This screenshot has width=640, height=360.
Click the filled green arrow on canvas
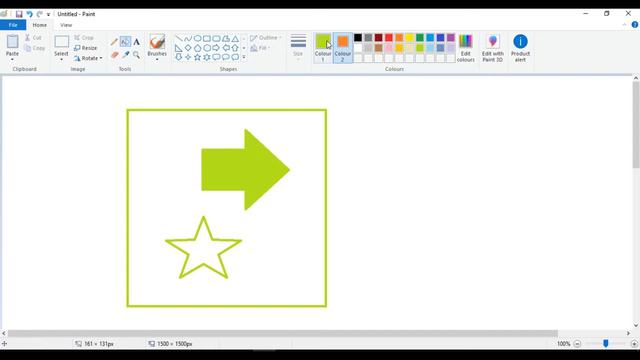[245, 170]
